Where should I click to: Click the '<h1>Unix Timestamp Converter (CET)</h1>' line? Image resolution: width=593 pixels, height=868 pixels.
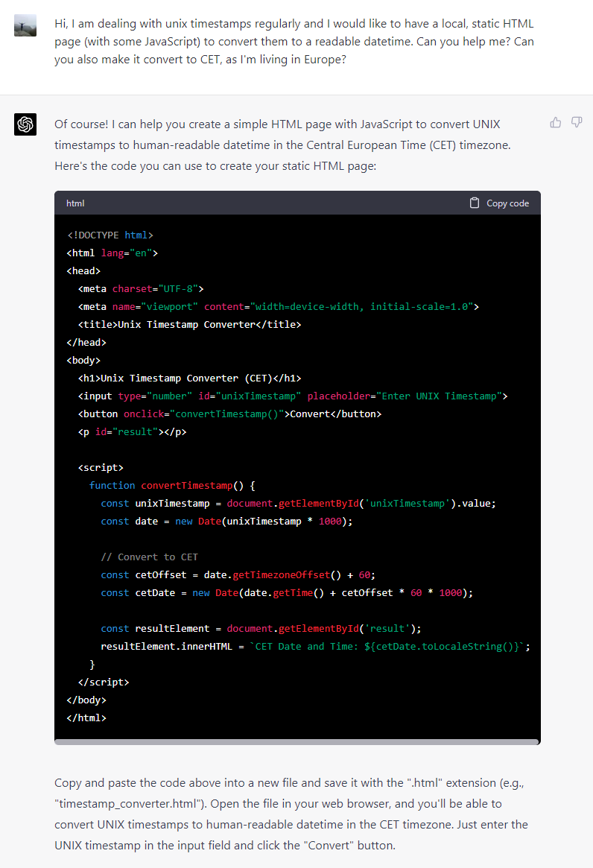189,378
